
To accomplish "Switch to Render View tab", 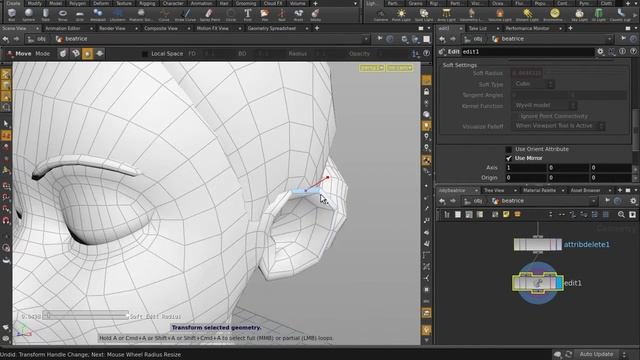I will point(112,29).
